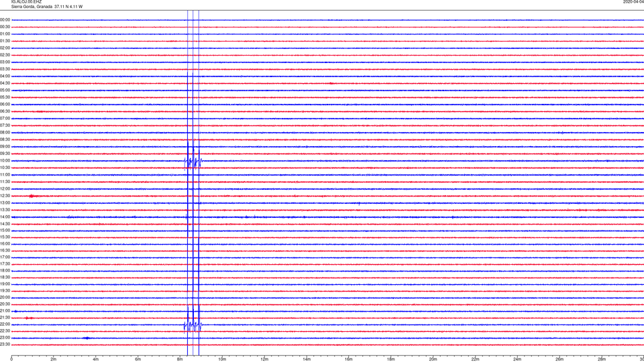
Task: Click the 26m mark on the minute axis
Action: click(x=559, y=359)
